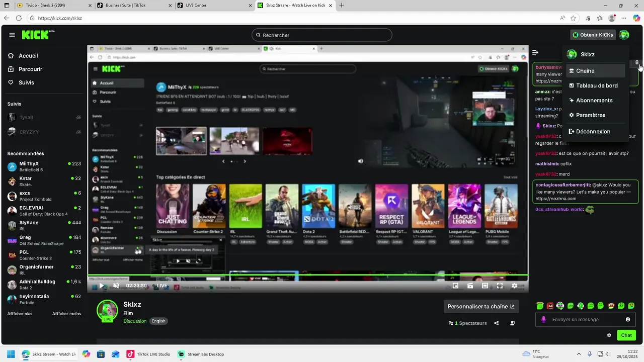Open chat settings gear icon

coord(609,335)
